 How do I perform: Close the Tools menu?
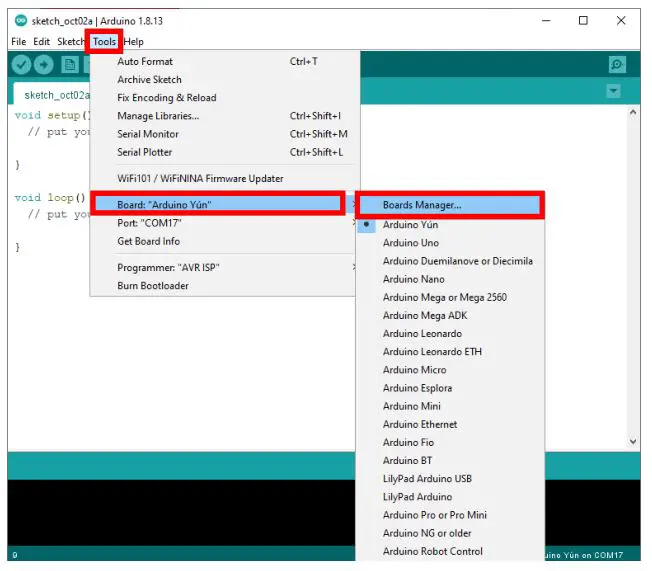tap(104, 42)
